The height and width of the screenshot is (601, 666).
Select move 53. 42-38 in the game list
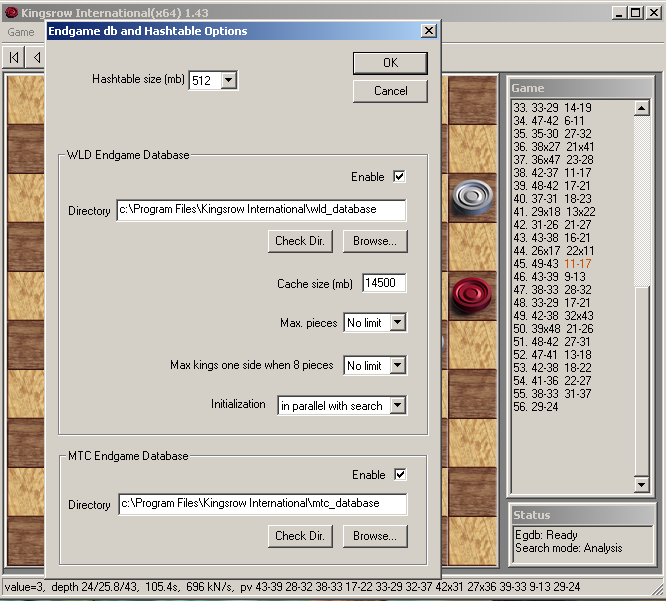point(535,368)
